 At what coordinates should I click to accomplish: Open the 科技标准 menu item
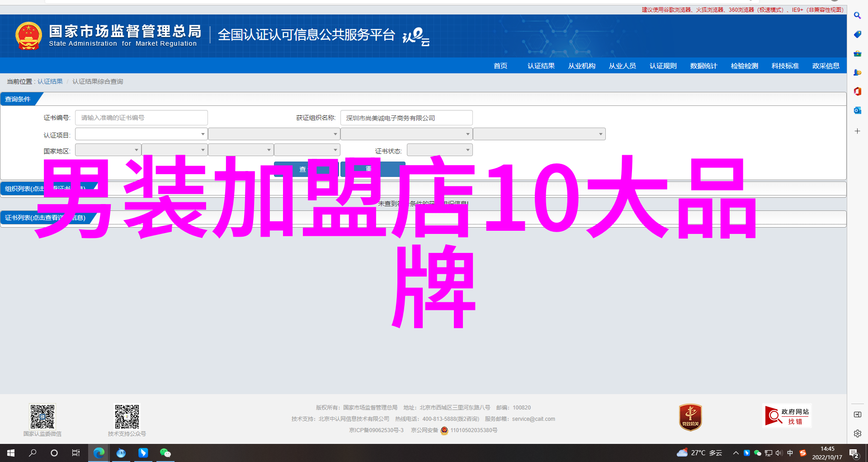(785, 66)
